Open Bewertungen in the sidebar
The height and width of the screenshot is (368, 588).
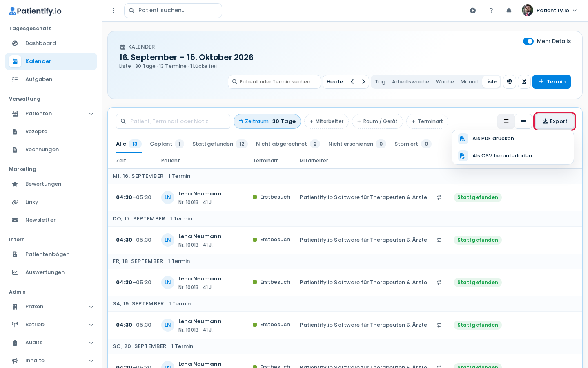pyautogui.click(x=51, y=184)
